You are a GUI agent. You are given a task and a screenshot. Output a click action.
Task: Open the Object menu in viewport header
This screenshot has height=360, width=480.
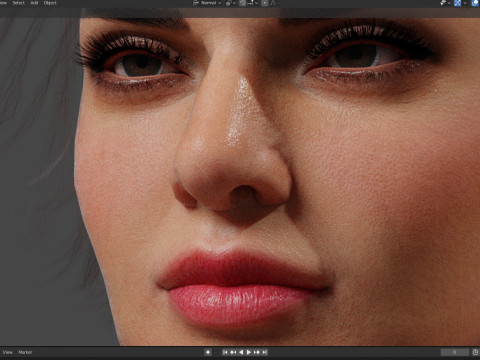pos(50,3)
